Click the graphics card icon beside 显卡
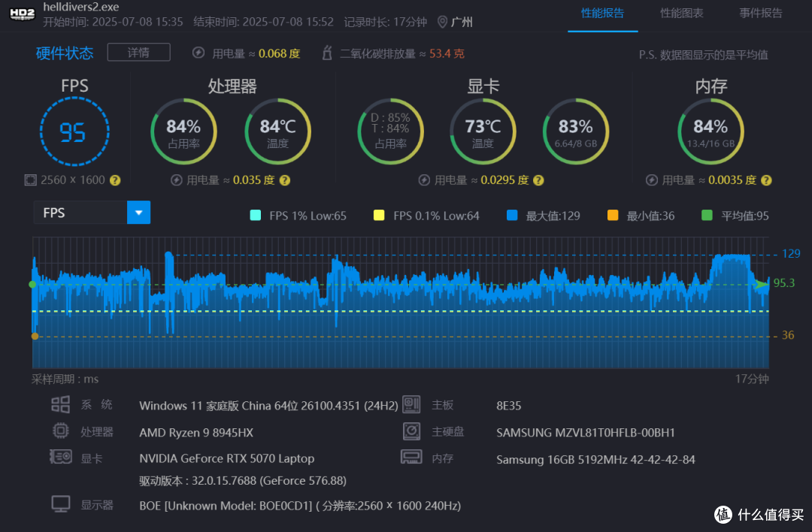The image size is (812, 532). coord(61,457)
